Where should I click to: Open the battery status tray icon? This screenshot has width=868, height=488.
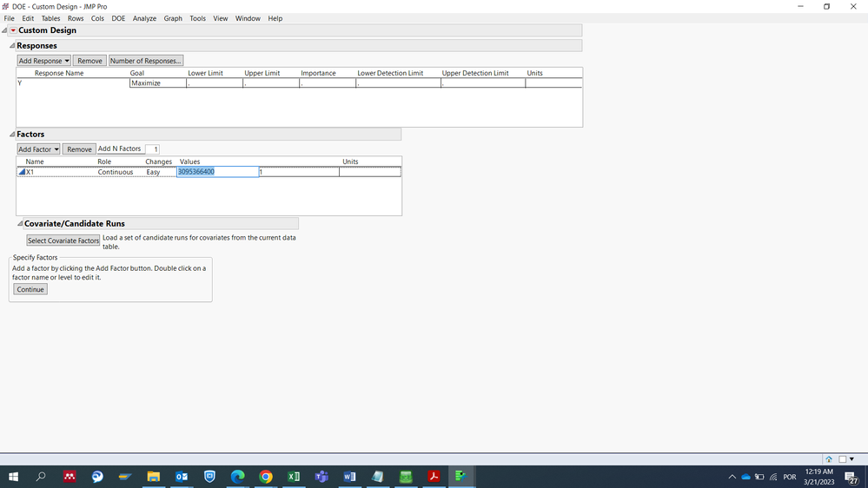(759, 477)
